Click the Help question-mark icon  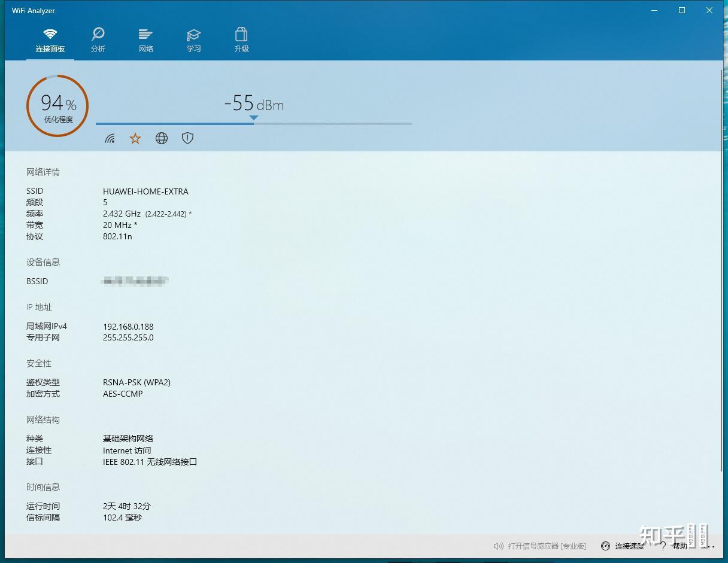[662, 546]
